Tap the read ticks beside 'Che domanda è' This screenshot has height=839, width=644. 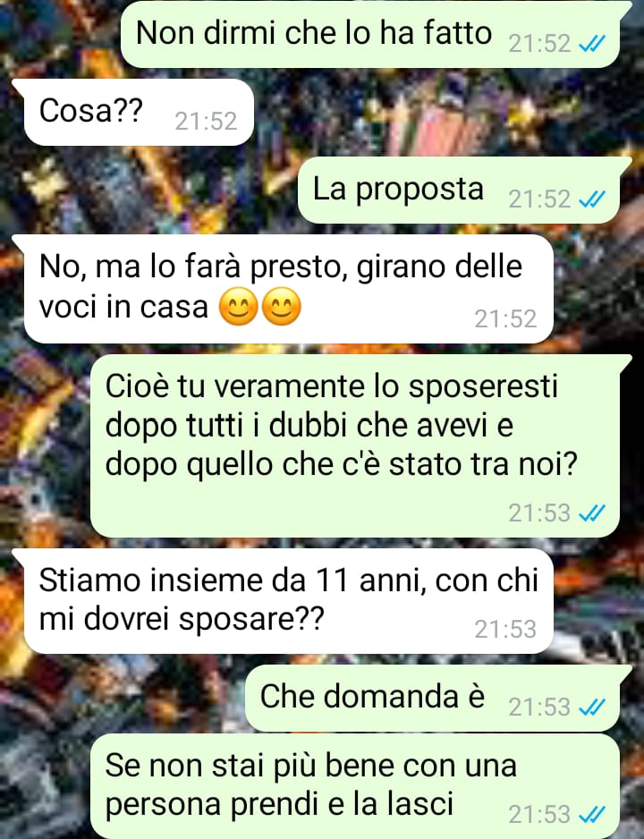click(x=592, y=707)
